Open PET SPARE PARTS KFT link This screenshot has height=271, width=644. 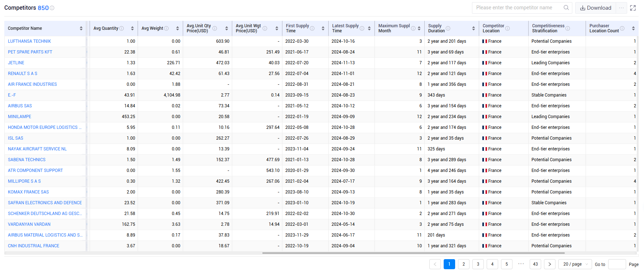click(x=30, y=52)
